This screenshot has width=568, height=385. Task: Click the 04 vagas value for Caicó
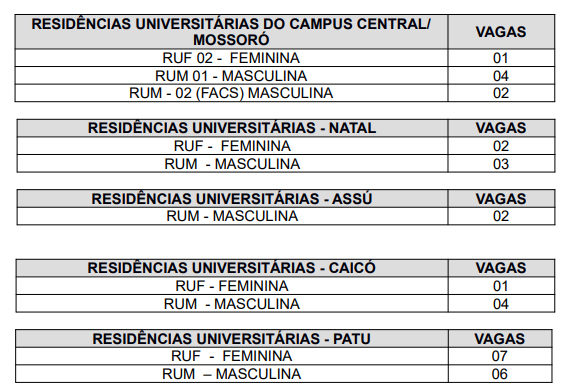[x=501, y=304]
